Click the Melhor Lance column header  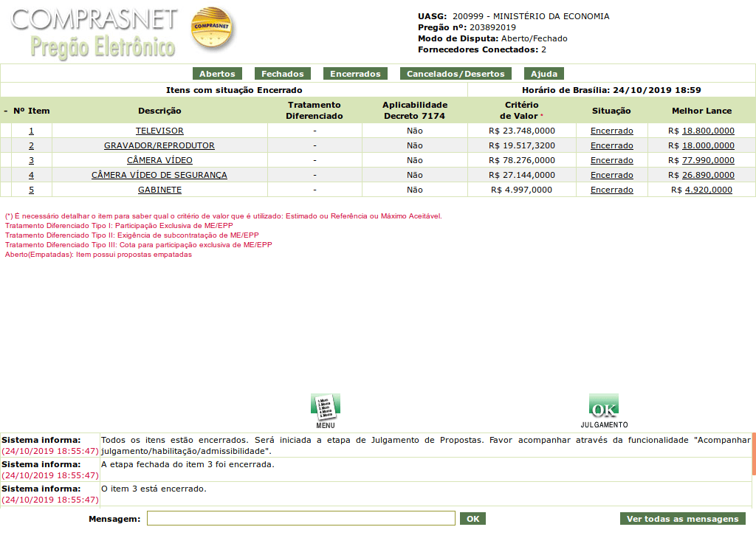tap(701, 111)
